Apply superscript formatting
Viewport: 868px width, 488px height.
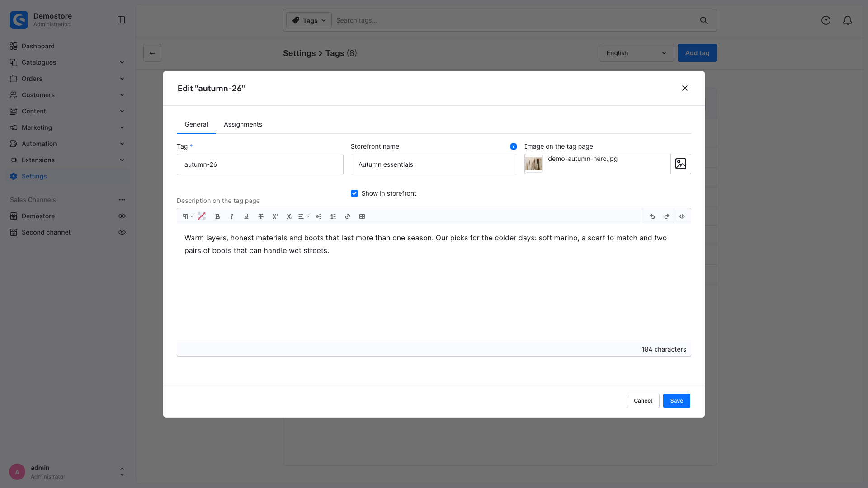click(275, 216)
